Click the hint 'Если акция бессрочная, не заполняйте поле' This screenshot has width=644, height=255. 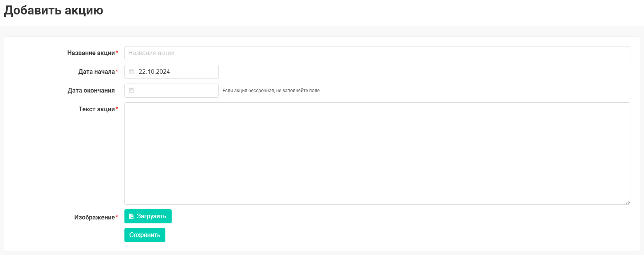tap(271, 91)
